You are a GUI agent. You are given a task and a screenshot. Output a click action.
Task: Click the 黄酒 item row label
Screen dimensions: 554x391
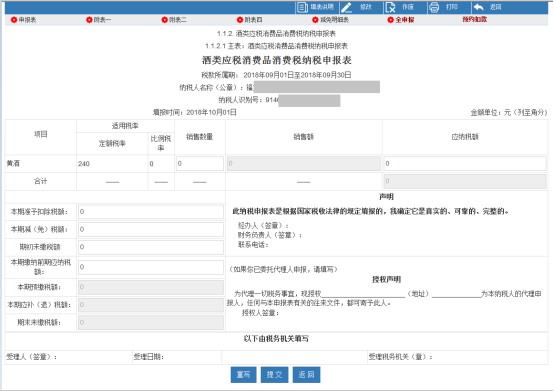pyautogui.click(x=13, y=164)
